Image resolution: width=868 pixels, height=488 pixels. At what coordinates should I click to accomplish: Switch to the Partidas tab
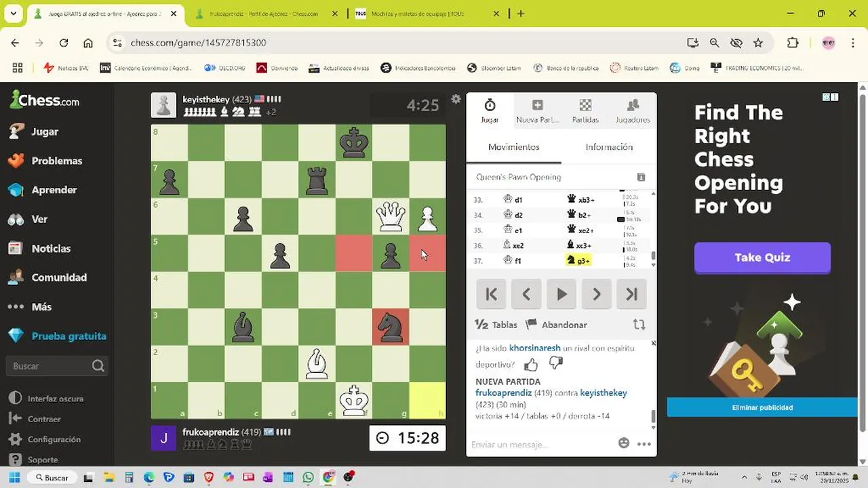point(585,111)
